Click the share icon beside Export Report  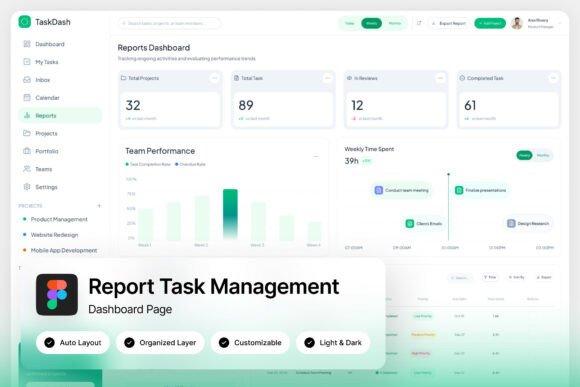click(x=419, y=23)
